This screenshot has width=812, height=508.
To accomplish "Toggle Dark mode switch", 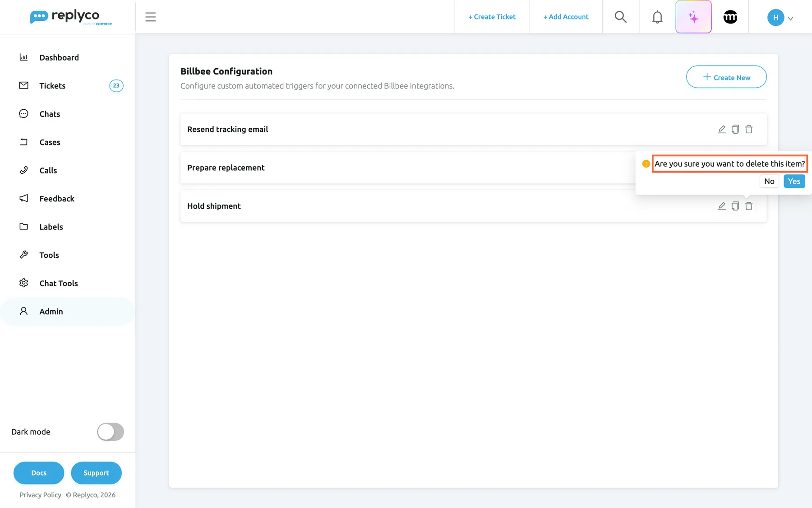I will [x=111, y=432].
